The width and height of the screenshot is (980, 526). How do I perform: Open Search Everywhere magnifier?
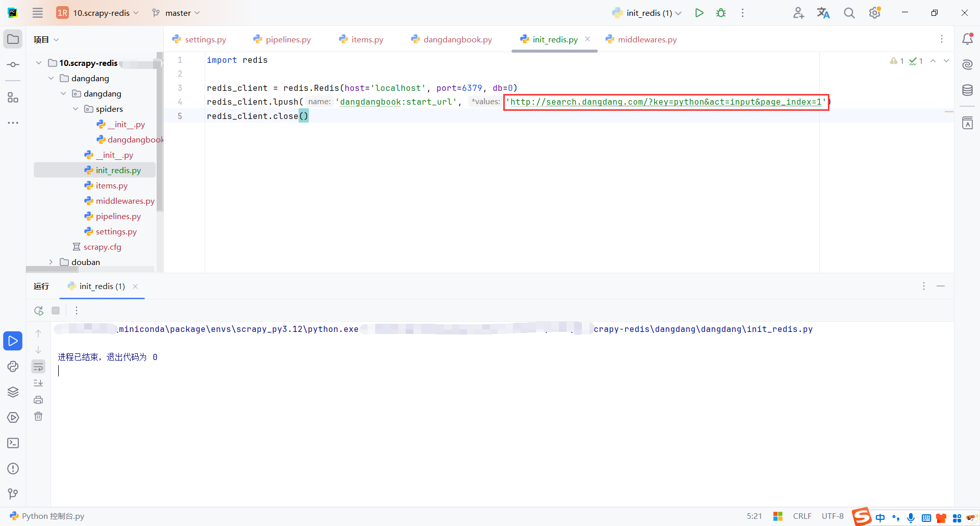pos(849,13)
